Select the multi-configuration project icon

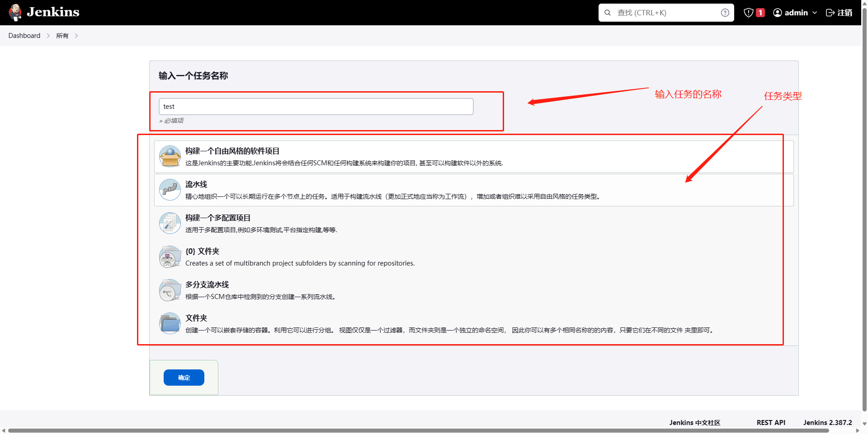[170, 223]
